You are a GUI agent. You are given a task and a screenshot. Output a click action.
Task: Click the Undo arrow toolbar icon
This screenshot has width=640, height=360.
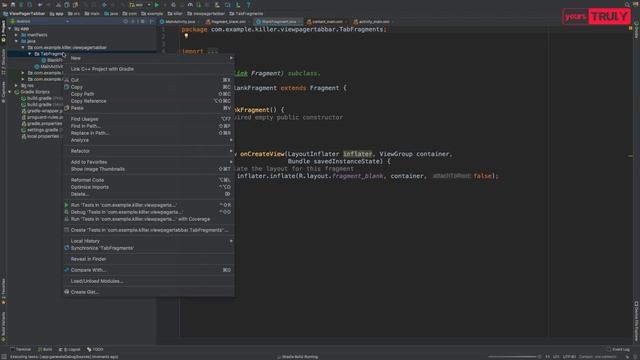(40, 5)
